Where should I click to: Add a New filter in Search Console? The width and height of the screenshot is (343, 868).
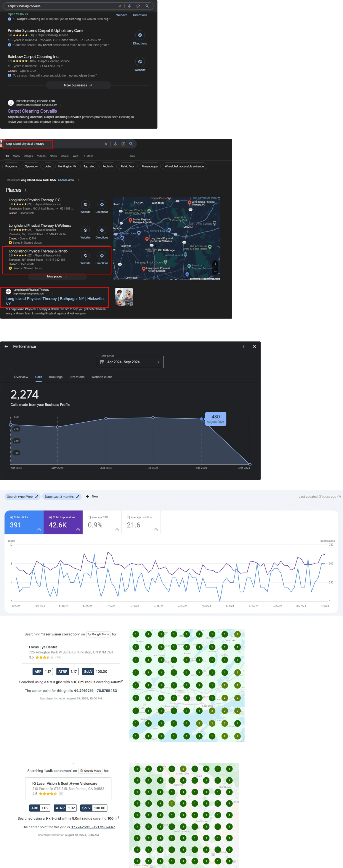[92, 497]
